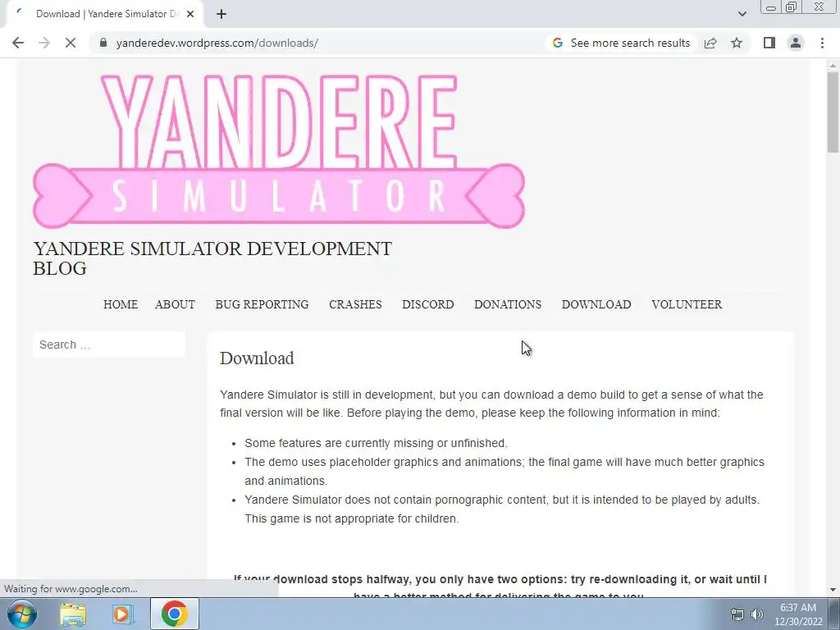This screenshot has height=630, width=840.
Task: Open the CRASHES page
Action: coord(355,304)
